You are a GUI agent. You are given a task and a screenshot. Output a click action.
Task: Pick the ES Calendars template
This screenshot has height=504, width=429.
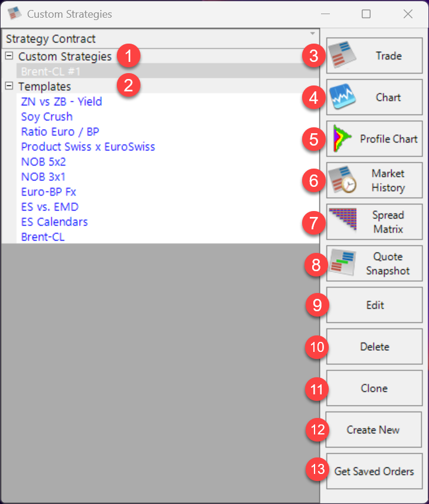54,222
